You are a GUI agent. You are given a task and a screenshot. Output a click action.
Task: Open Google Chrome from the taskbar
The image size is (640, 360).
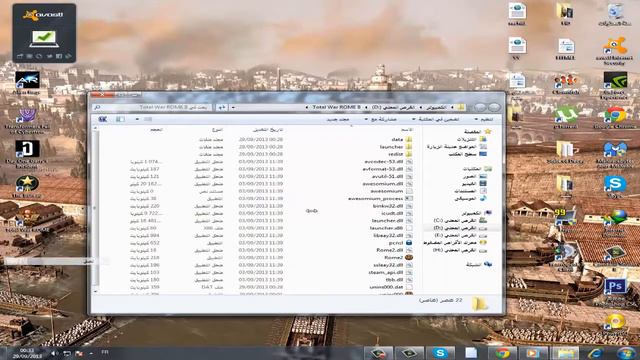(502, 353)
